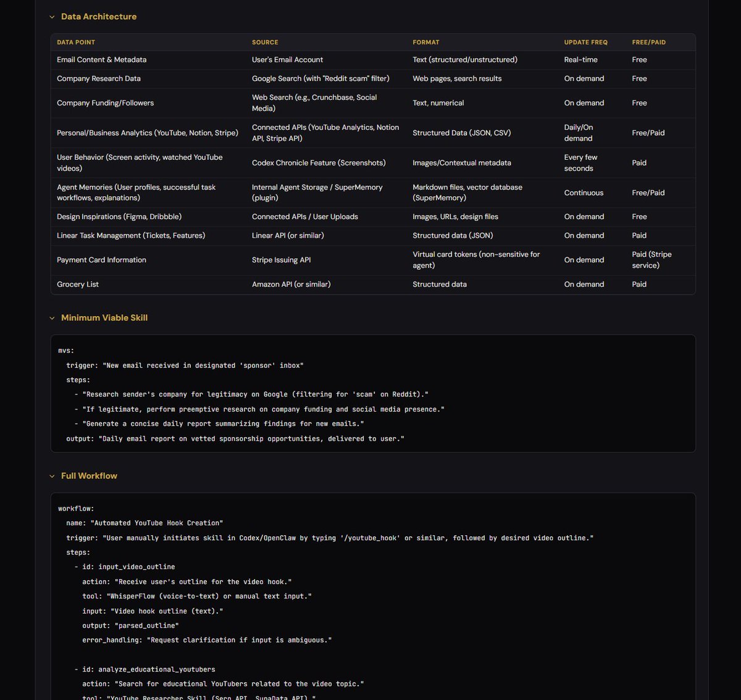The height and width of the screenshot is (700, 741).
Task: Collapse the Data Architecture section
Action: [52, 17]
